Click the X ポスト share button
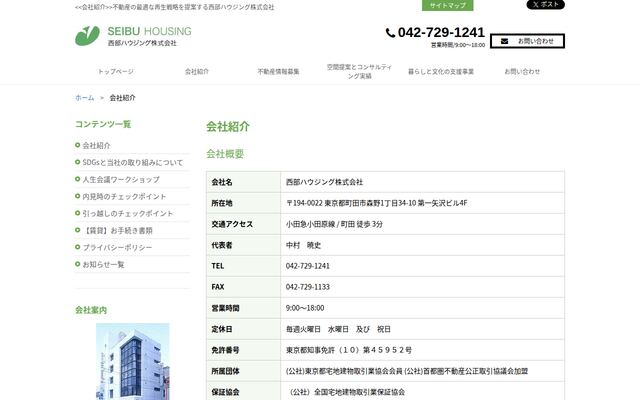The width and height of the screenshot is (640, 400). (546, 4)
